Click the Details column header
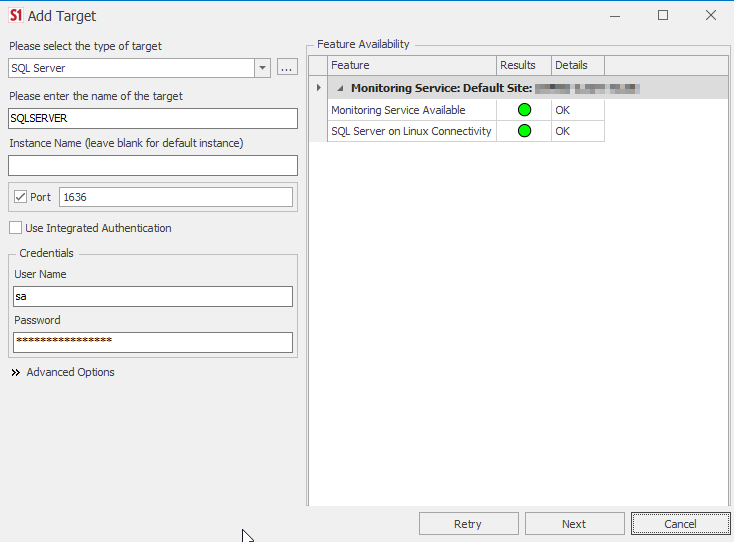Viewport: 734px width, 542px height. click(578, 65)
